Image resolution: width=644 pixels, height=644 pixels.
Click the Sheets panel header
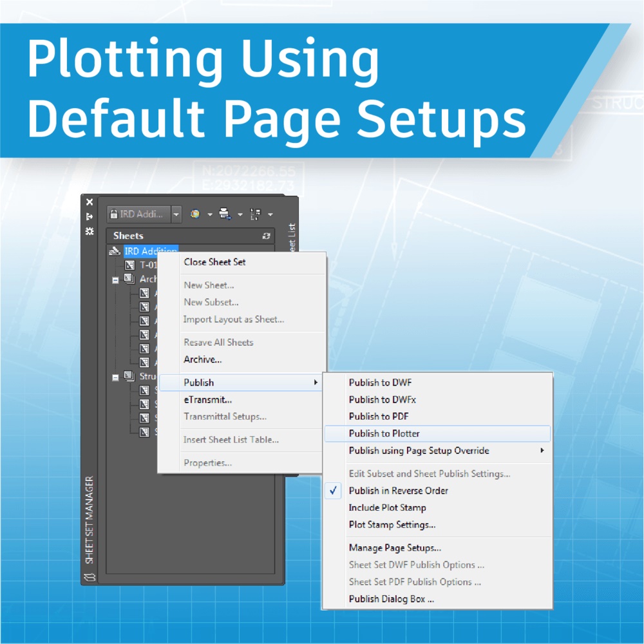coord(191,236)
